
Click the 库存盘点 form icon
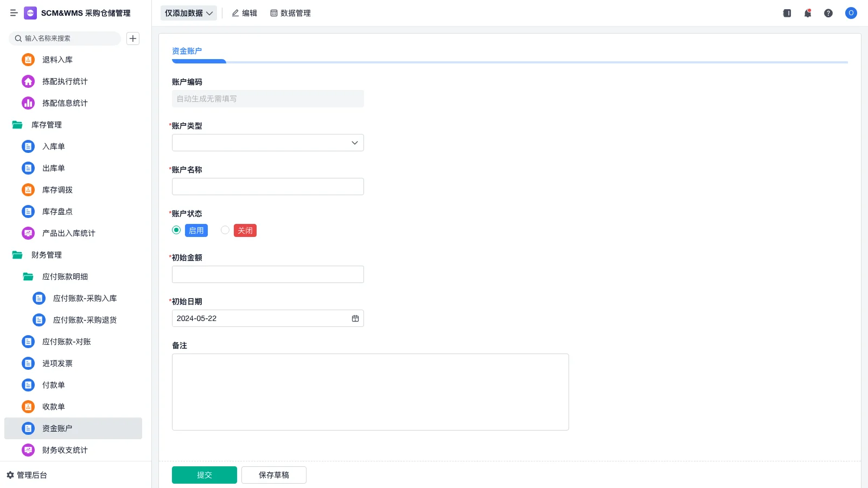28,211
